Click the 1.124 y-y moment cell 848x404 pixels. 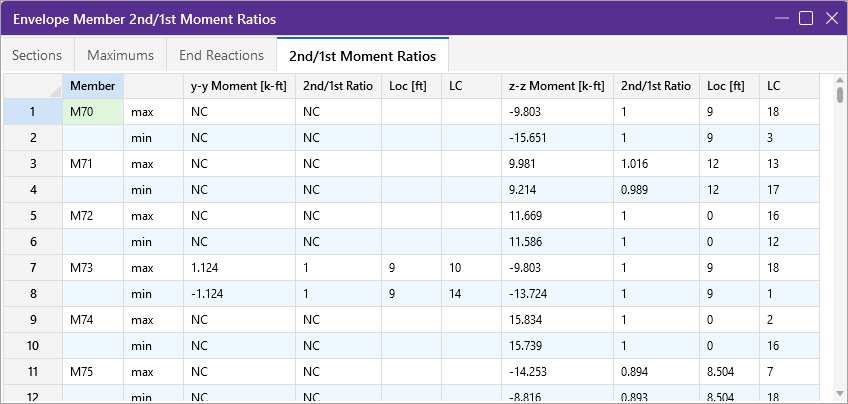(239, 268)
